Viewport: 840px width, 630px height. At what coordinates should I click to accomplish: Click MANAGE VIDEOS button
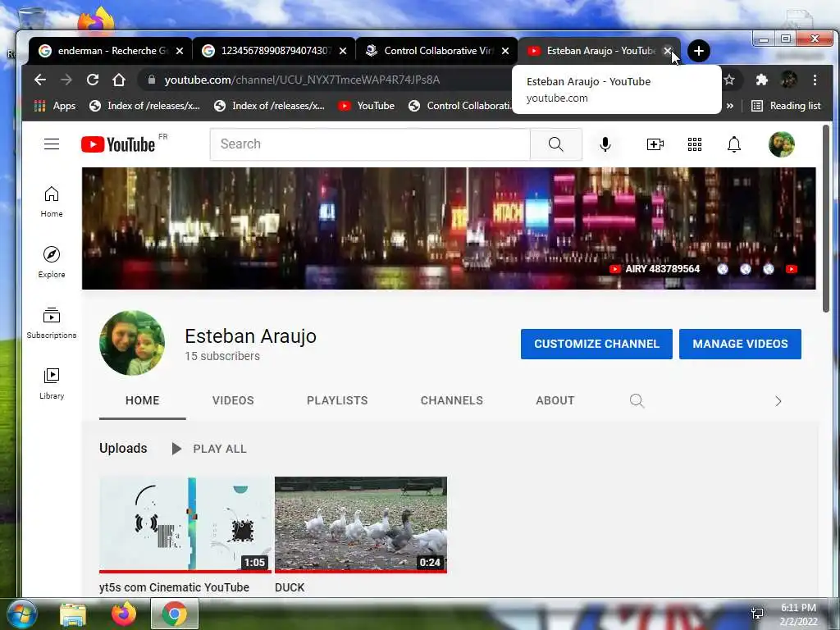tap(740, 344)
